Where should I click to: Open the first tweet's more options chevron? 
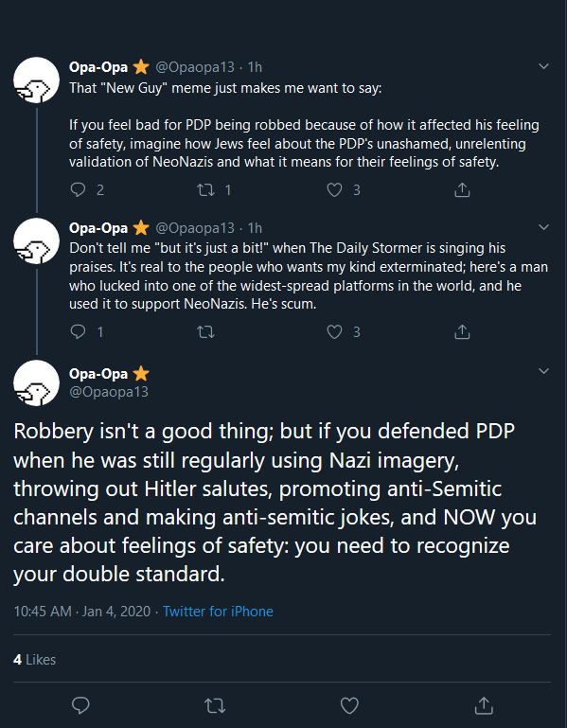point(543,66)
